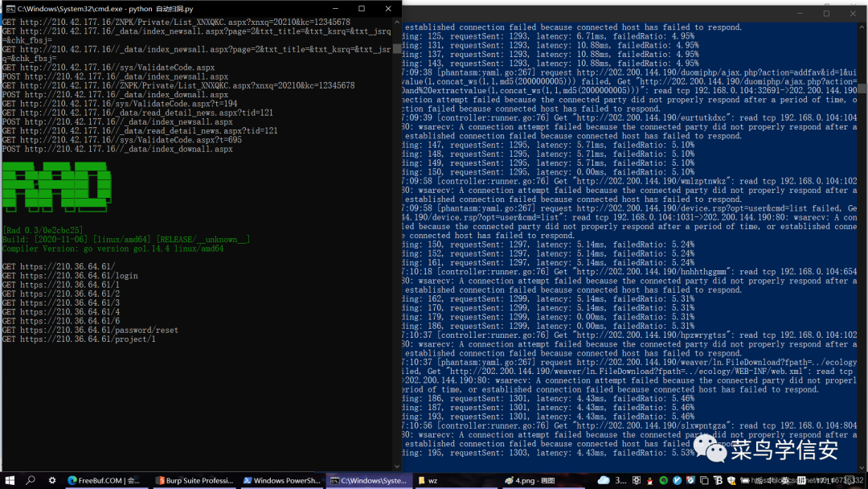
Task: Click the first List_XNXQKC.aspx GET line
Action: point(176,23)
